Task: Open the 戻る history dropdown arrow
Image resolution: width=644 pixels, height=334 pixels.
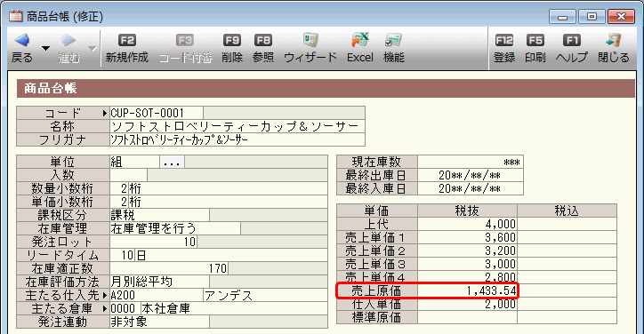Action: point(46,49)
